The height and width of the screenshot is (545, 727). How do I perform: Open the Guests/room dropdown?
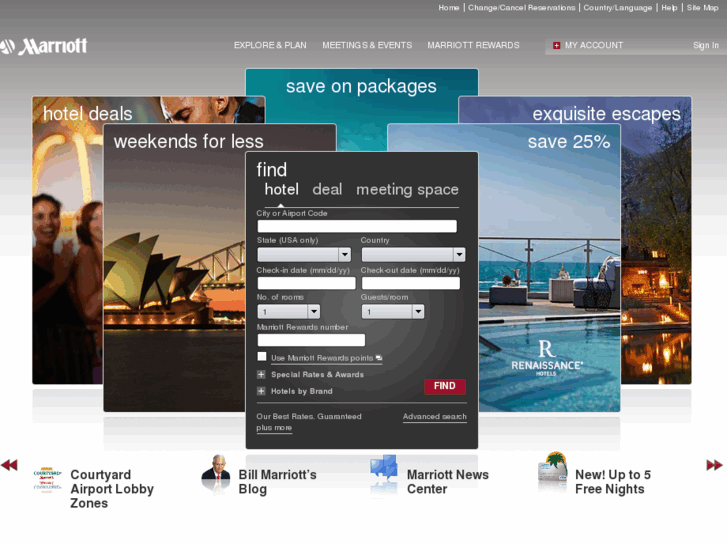[393, 312]
